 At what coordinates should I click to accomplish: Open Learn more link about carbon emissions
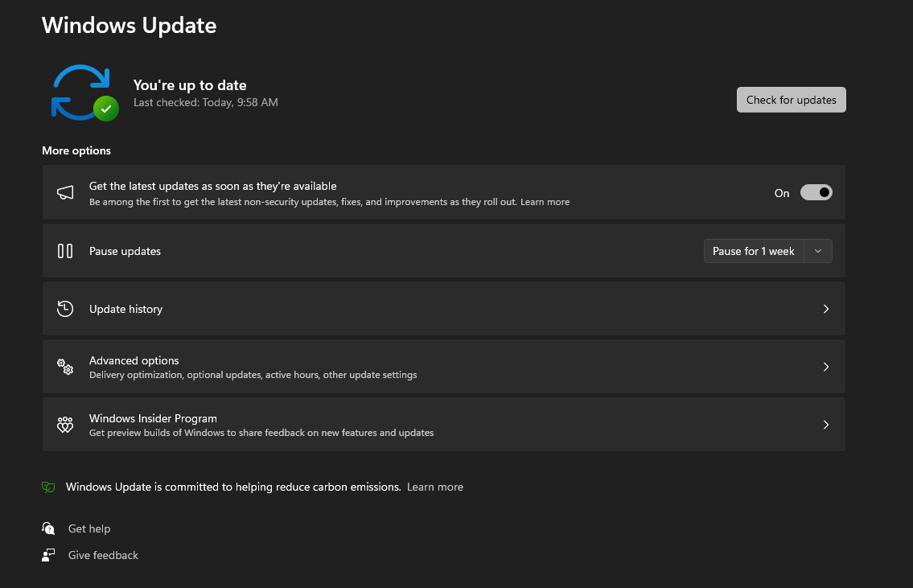click(x=435, y=487)
